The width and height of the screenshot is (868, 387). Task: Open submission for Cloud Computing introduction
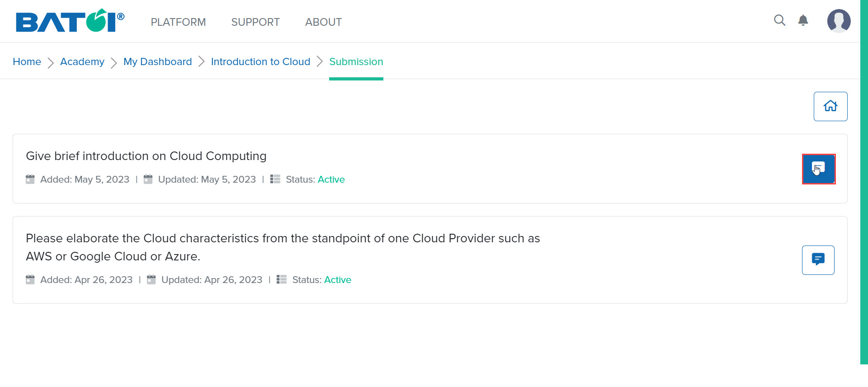click(819, 169)
